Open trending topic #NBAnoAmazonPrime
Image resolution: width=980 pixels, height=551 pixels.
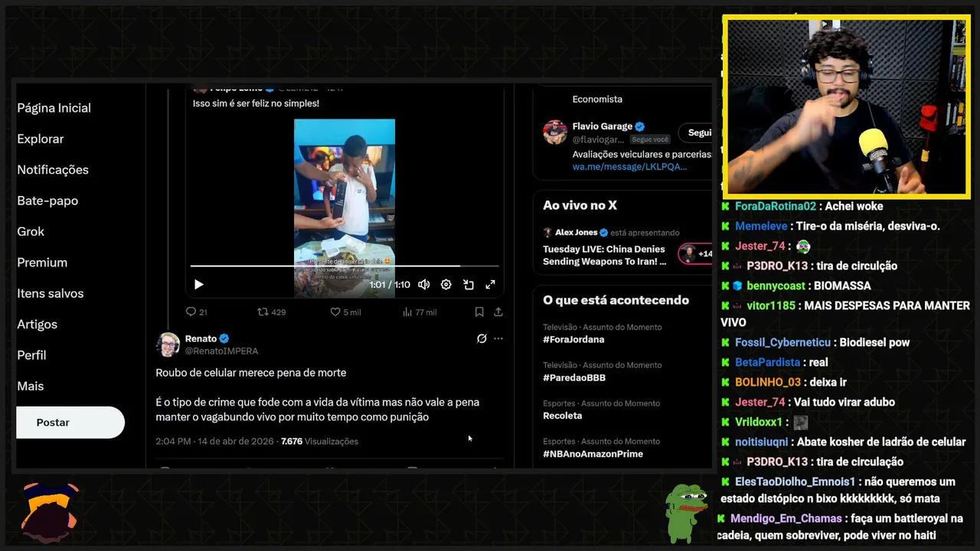[593, 454]
